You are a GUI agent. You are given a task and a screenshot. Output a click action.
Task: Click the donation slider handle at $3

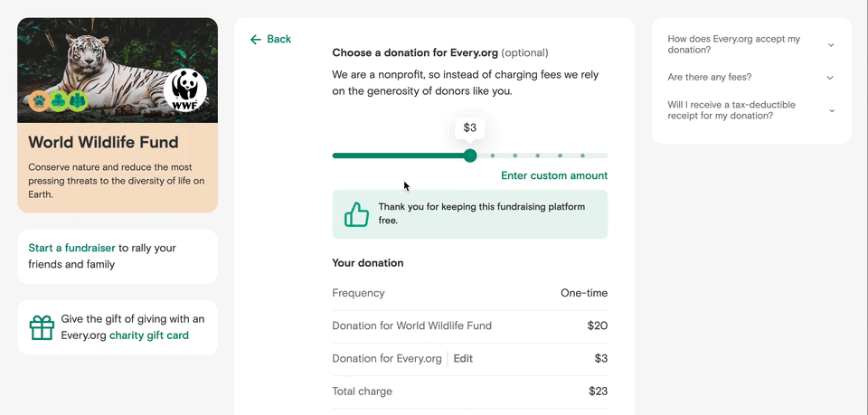coord(470,156)
